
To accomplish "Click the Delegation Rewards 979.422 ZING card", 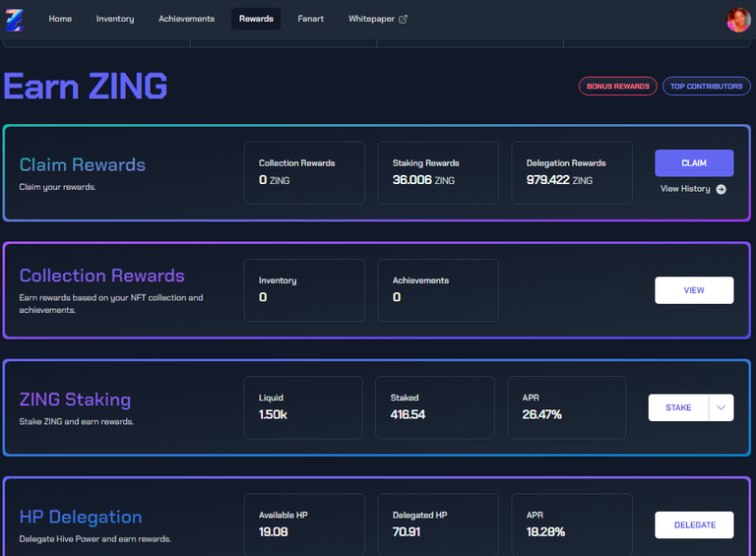I will [x=572, y=173].
